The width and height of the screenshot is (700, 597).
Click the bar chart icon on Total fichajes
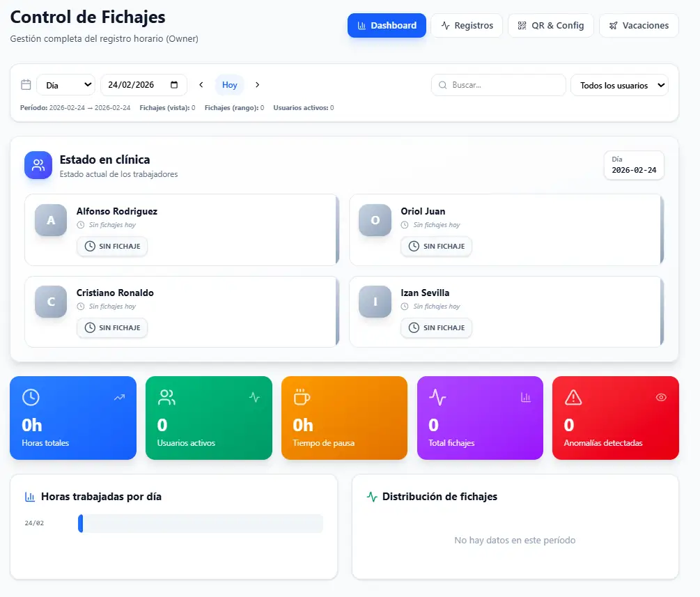click(526, 397)
